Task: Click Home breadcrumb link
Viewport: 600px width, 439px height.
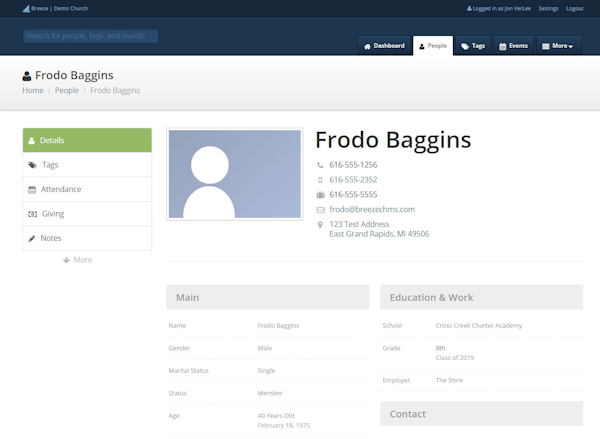Action: (x=33, y=90)
